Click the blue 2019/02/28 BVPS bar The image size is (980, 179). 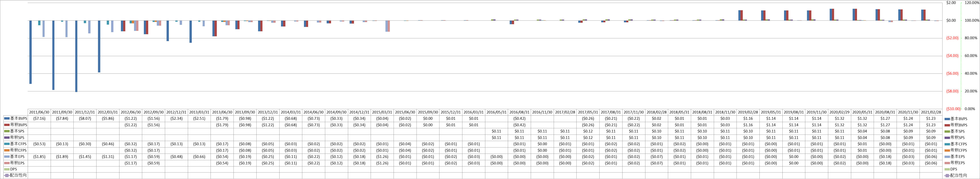click(x=740, y=15)
